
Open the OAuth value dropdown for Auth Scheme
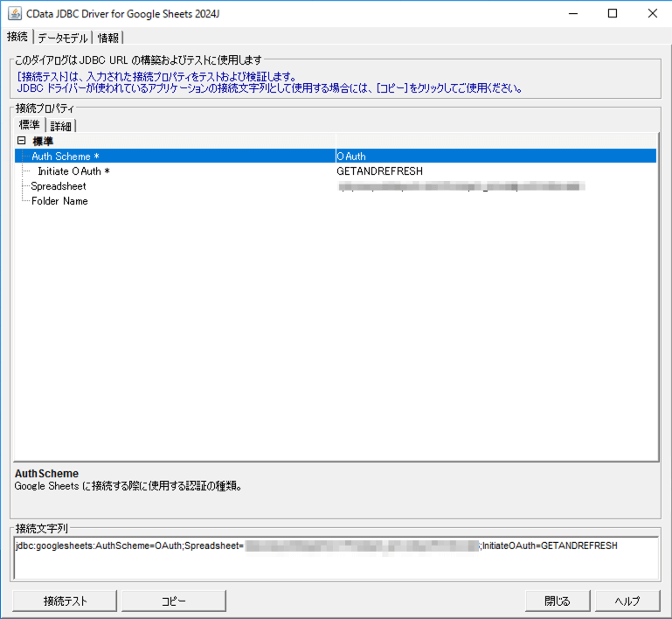(x=495, y=156)
